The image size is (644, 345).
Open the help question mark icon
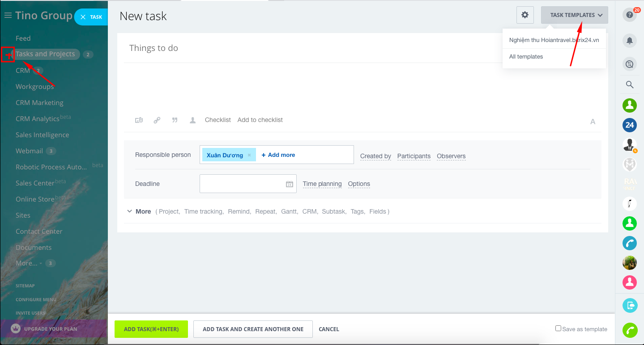[630, 15]
